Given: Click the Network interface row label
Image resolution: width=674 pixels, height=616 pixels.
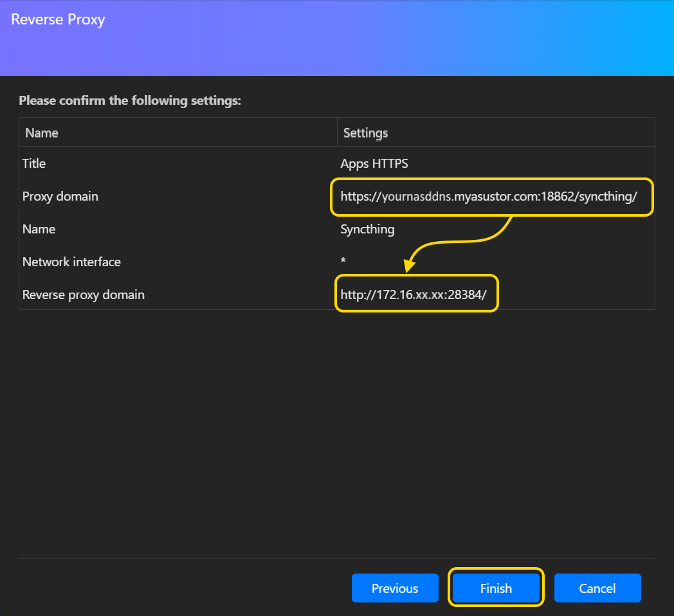Looking at the screenshot, I should tap(71, 262).
